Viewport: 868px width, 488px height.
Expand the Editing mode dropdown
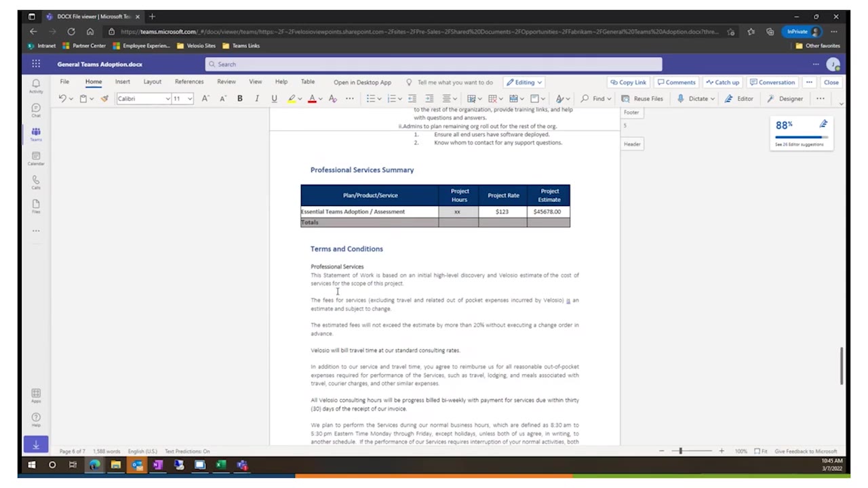click(x=539, y=82)
